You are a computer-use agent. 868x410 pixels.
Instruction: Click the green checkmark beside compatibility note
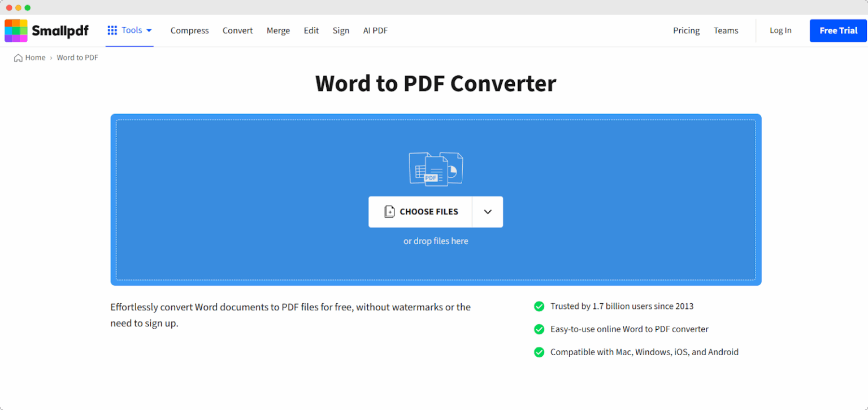point(539,352)
